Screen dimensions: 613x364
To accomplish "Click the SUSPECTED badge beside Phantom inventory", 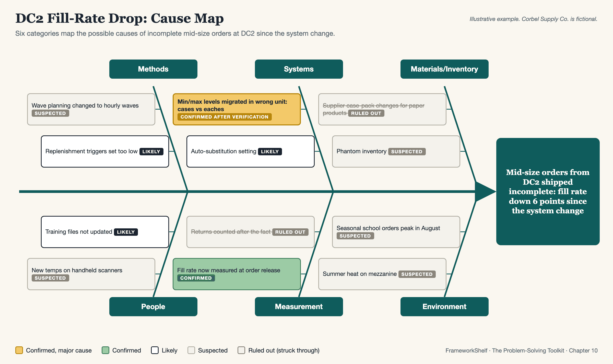I will click(407, 151).
